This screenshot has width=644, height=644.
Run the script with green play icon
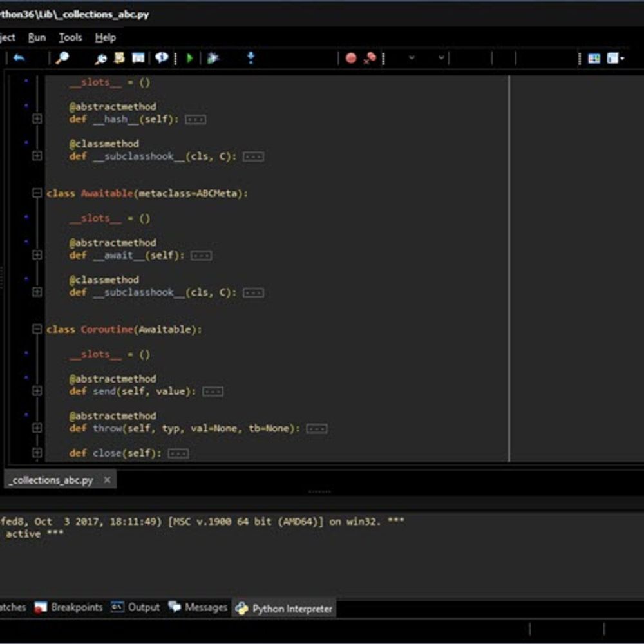click(190, 59)
